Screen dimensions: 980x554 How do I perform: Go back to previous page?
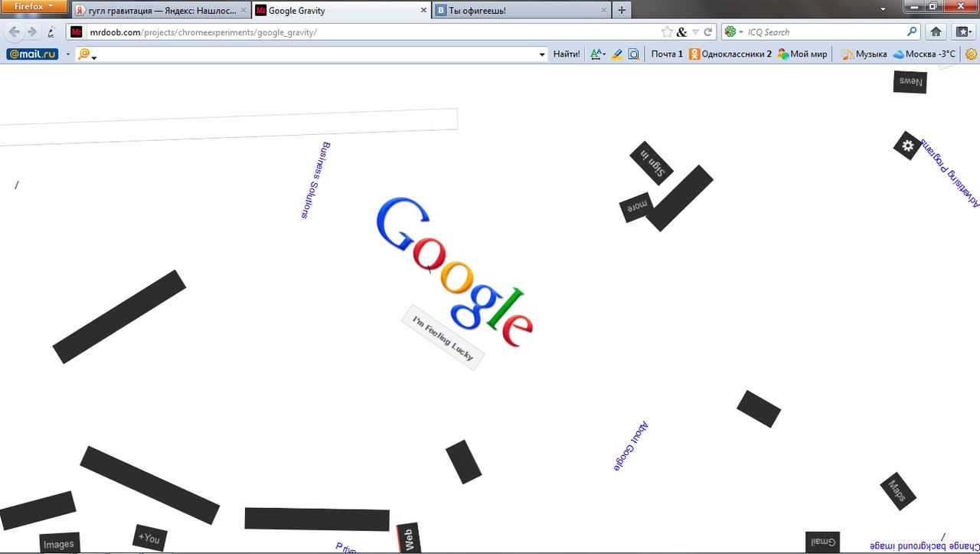point(15,32)
